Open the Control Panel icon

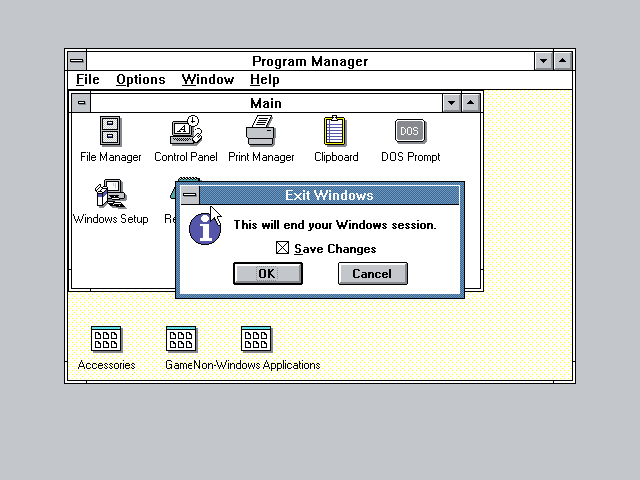tap(186, 130)
